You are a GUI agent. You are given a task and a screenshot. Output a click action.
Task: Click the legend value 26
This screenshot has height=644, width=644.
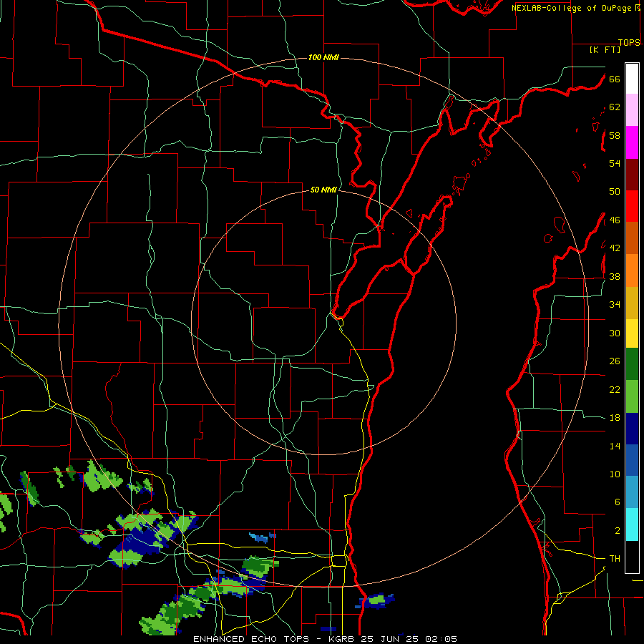pos(615,361)
